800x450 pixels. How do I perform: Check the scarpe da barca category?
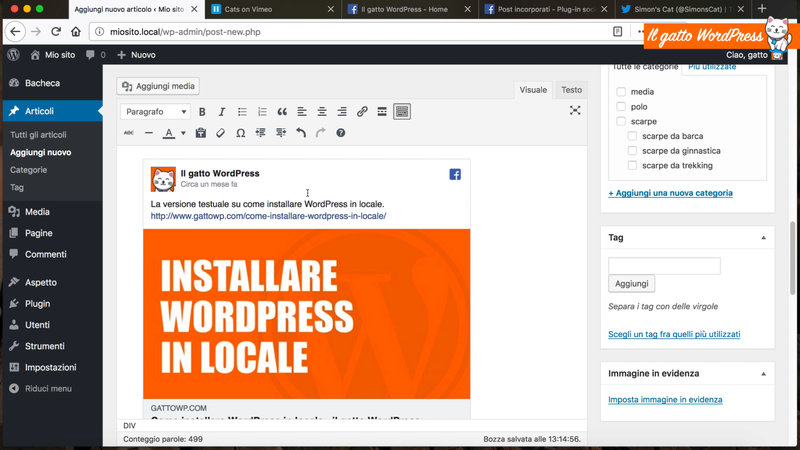(632, 136)
